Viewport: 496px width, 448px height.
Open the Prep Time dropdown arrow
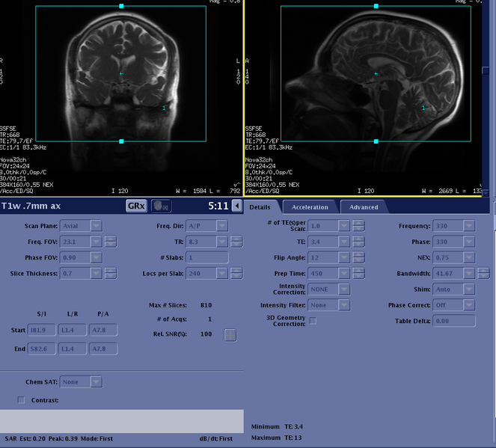coord(344,273)
